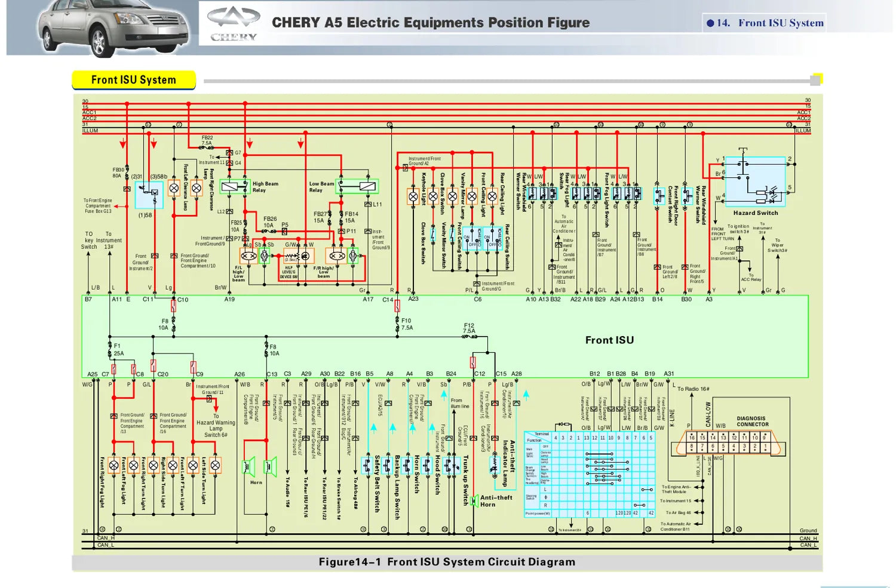This screenshot has width=896, height=588.
Task: Click the yellow 'Front ISU System' heading
Action: tap(134, 79)
